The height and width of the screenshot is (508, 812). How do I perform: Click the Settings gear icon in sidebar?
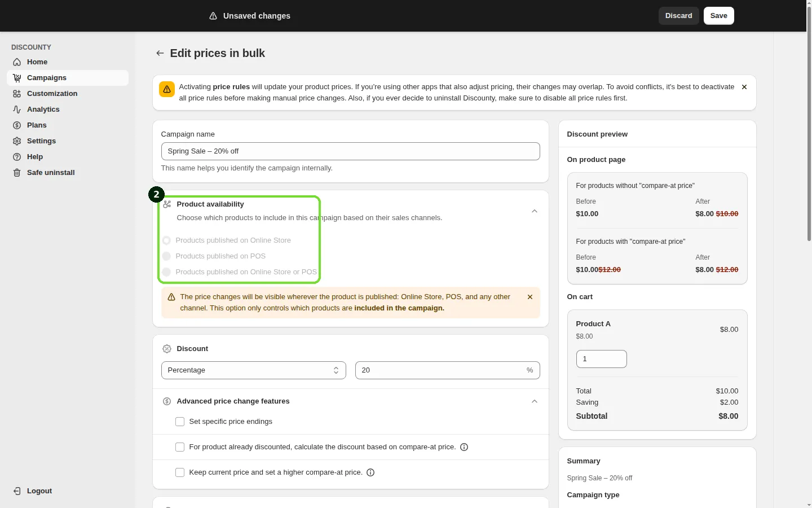tap(17, 141)
